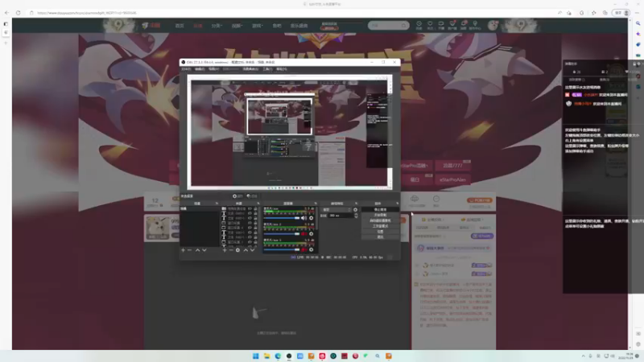Move source up in OBS Sources panel
644x362 pixels.
(246, 250)
